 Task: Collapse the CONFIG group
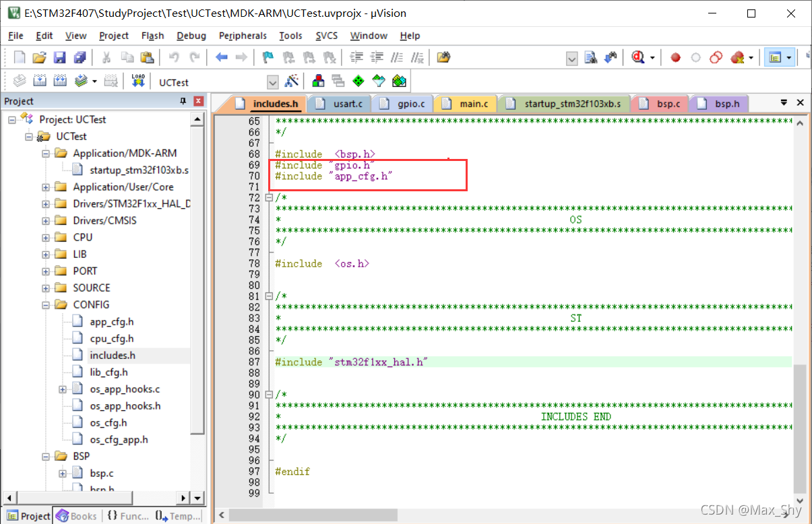tap(46, 305)
